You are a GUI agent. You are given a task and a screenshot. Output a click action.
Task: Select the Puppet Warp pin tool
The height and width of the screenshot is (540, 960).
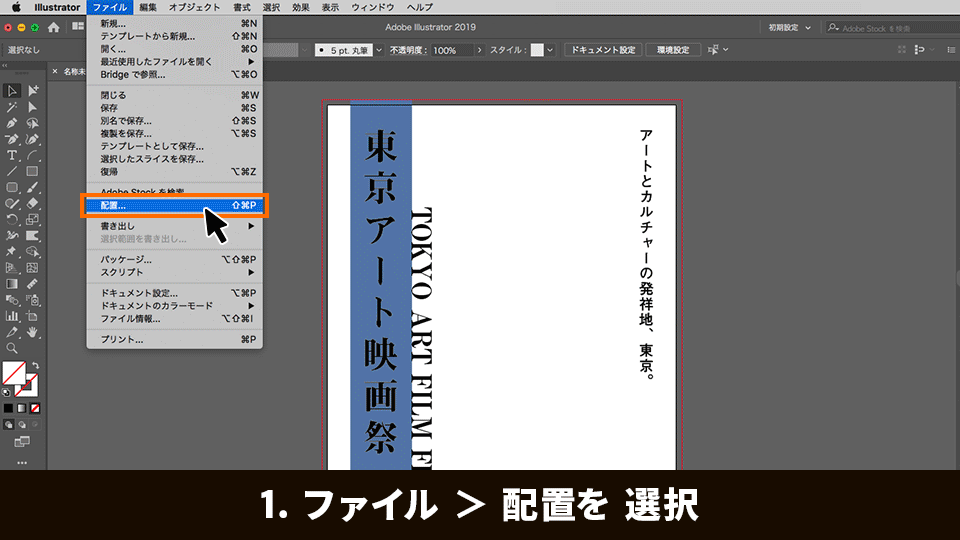12,252
